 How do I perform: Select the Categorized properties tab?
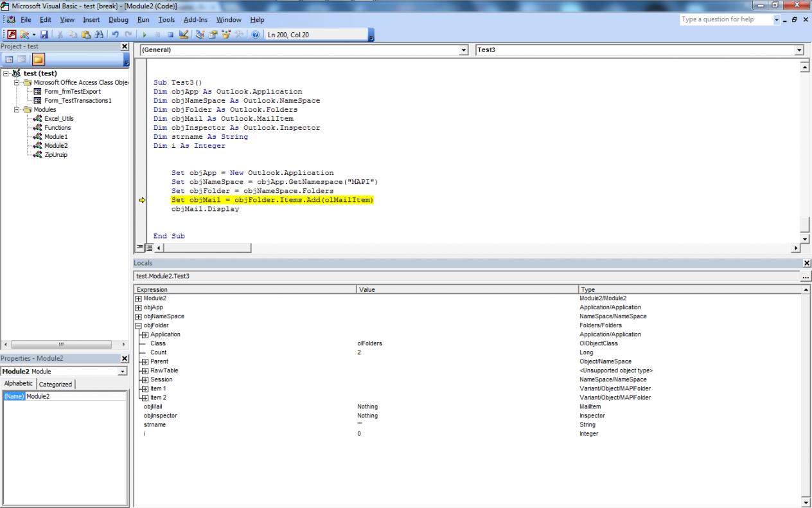coord(56,384)
